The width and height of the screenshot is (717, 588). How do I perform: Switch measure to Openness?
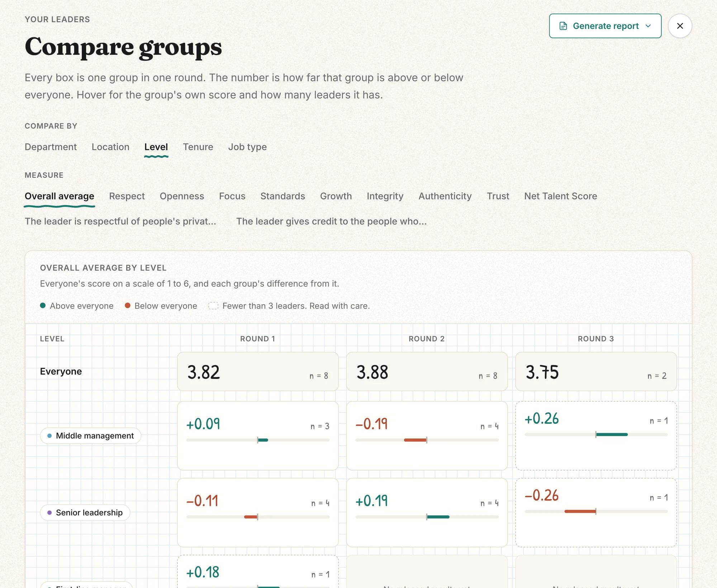tap(182, 196)
